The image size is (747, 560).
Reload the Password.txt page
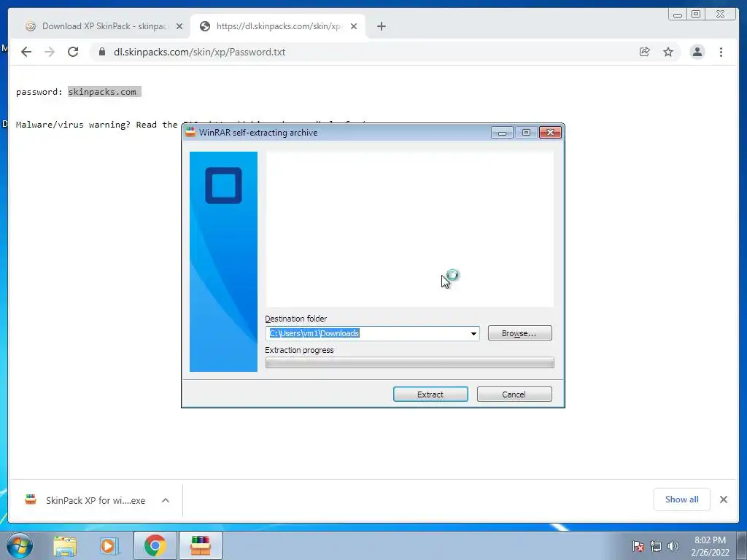coord(73,52)
